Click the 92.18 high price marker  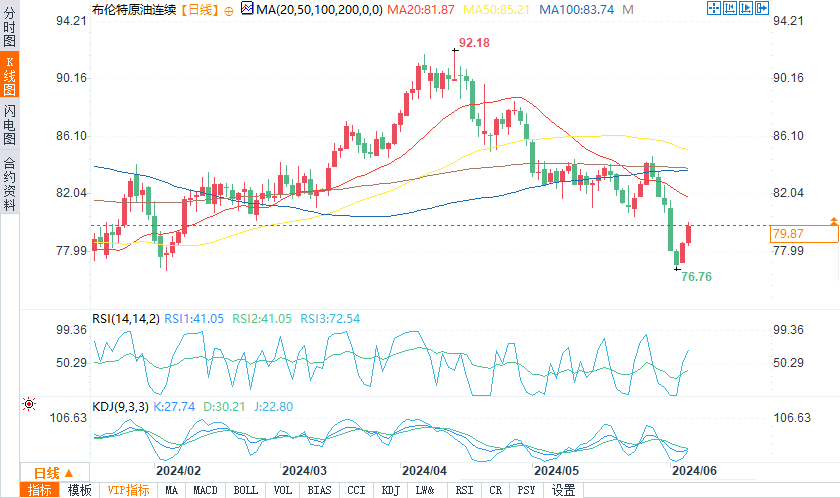click(x=474, y=43)
